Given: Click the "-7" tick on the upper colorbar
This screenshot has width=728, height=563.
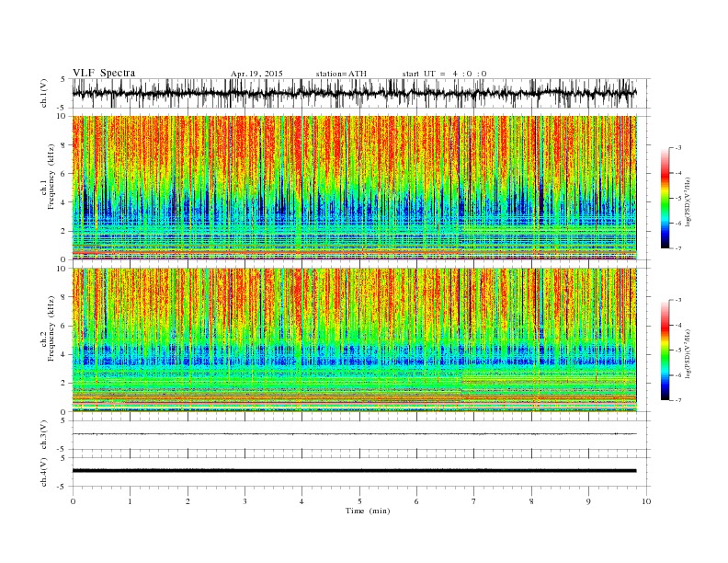Looking at the screenshot, I should [x=677, y=248].
